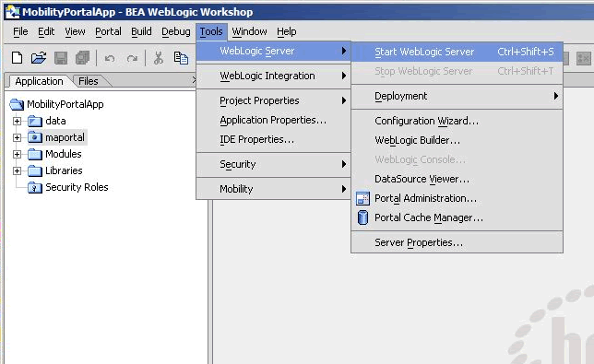Open Portal Administration entry
This screenshot has height=364, width=594.
tap(457, 198)
